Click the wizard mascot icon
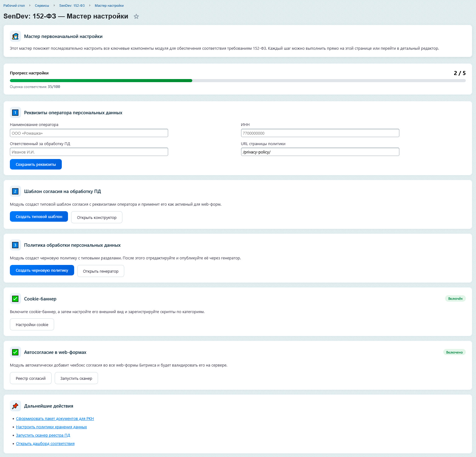The width and height of the screenshot is (476, 457). click(x=15, y=36)
